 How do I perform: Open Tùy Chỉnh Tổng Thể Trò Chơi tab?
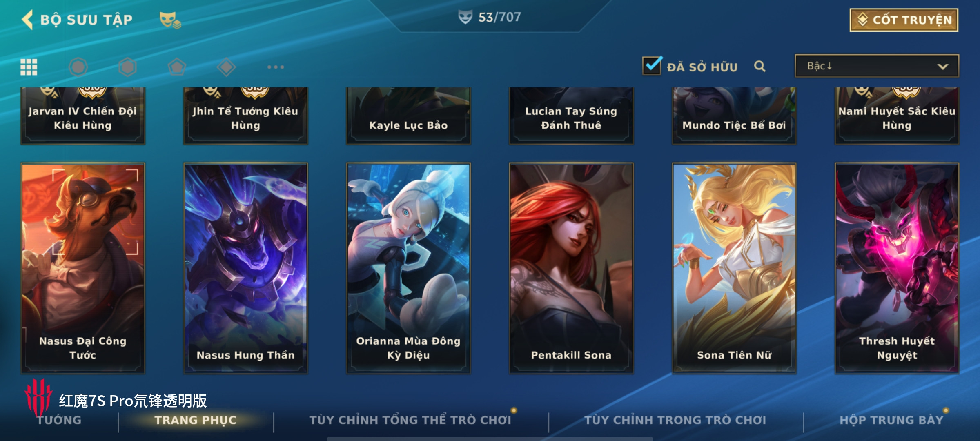(x=410, y=420)
